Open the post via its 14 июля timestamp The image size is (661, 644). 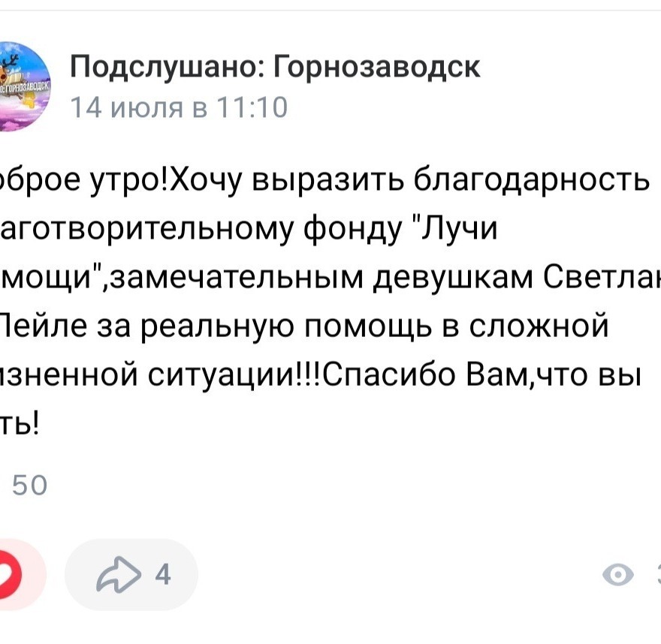tap(180, 108)
